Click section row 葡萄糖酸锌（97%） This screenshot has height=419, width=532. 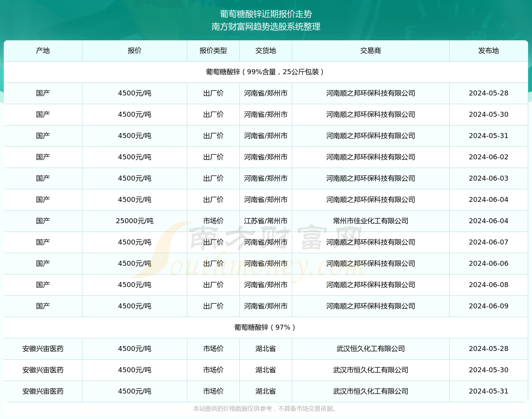[x=266, y=327]
